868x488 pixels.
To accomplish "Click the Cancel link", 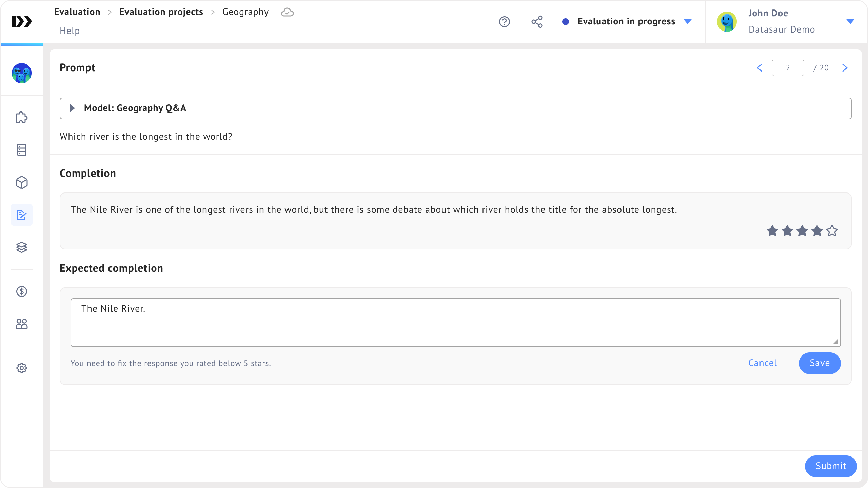I will pos(762,363).
